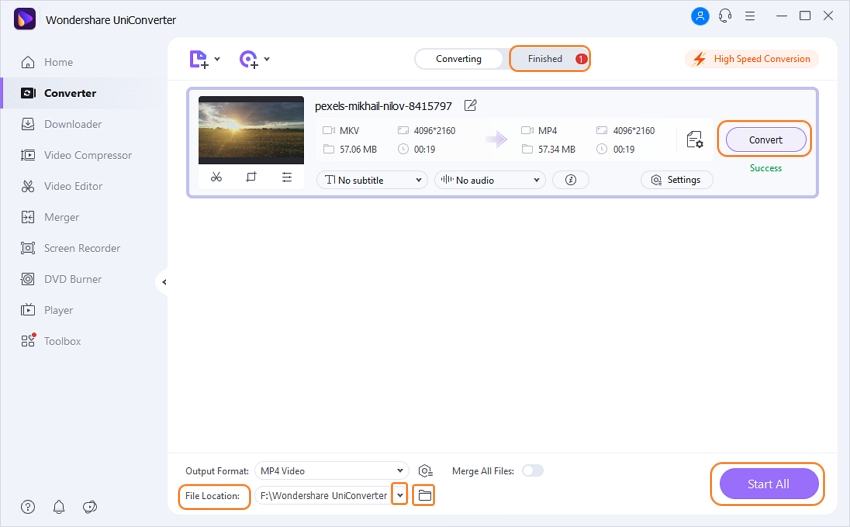Switch to the Finished tab
Screen dimensions: 850x527
click(549, 59)
